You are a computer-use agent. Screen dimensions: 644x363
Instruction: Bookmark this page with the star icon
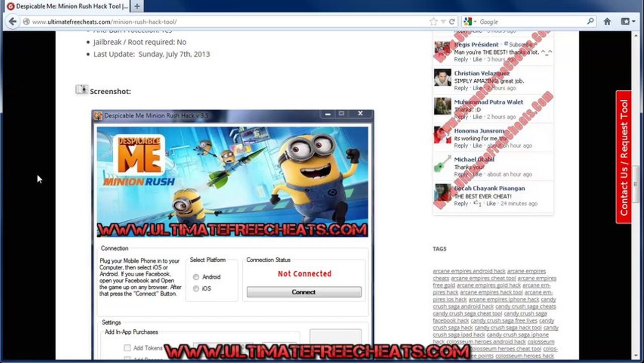pos(433,22)
